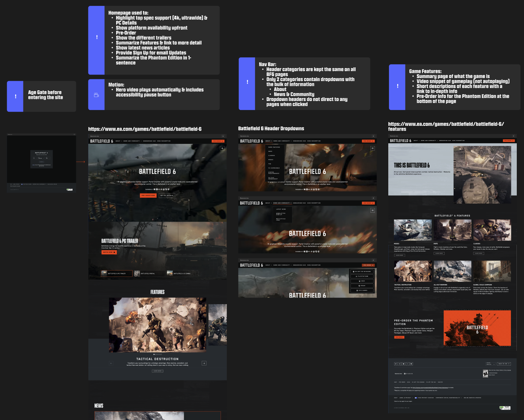The height and width of the screenshot is (420, 524).
Task: Collapse expanded Pre-Order dropdown in third header frame
Action: (x=368, y=265)
